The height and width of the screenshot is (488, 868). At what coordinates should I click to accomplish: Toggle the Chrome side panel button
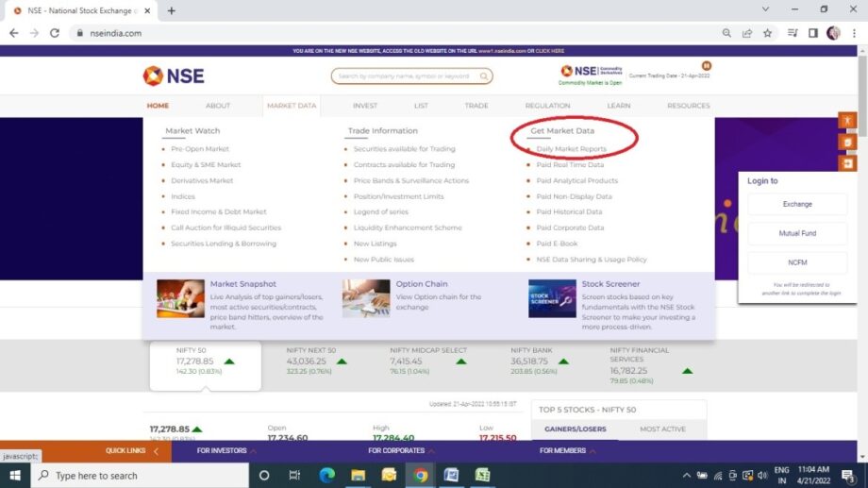click(x=812, y=33)
